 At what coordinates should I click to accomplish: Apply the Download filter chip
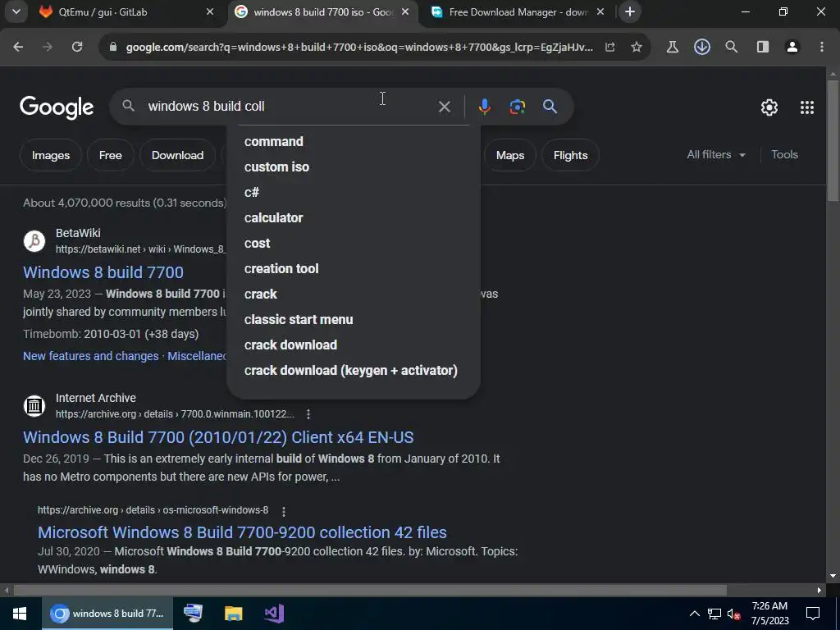click(x=177, y=155)
